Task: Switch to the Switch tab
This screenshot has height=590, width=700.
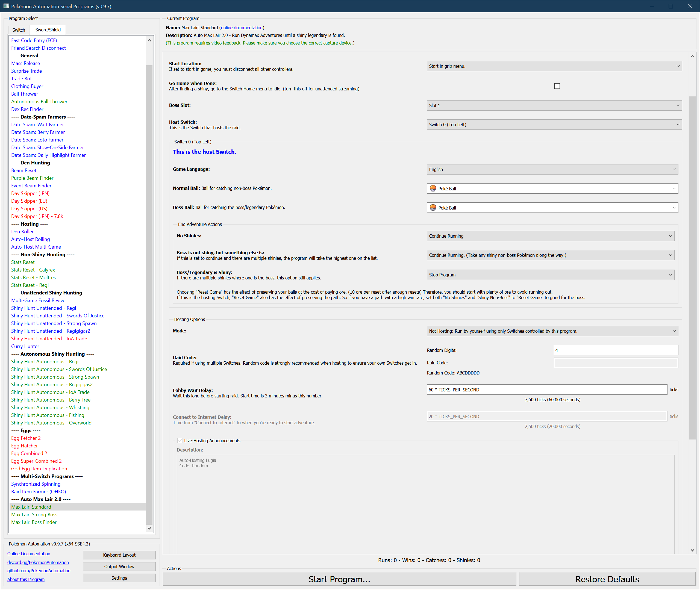Action: tap(19, 30)
